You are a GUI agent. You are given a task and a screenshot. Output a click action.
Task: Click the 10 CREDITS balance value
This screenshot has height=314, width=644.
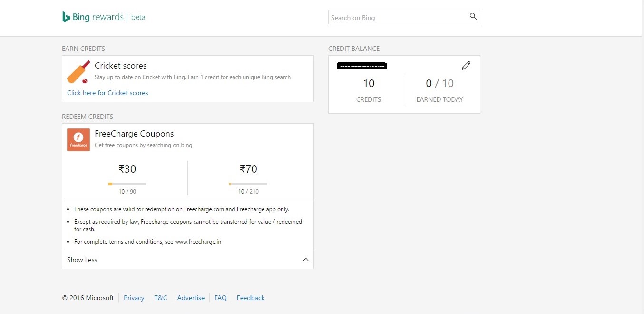click(x=369, y=84)
